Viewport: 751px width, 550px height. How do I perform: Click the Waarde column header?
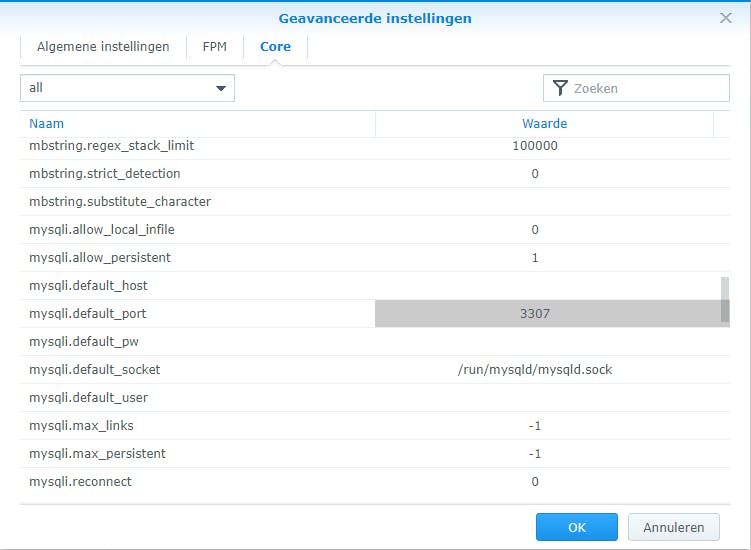tap(544, 124)
